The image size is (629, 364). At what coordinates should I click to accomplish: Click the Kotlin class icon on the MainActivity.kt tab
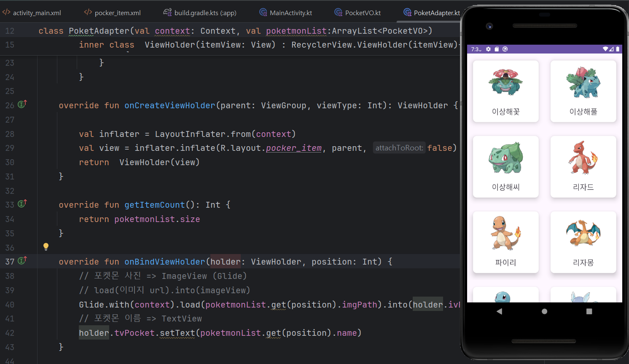[263, 12]
